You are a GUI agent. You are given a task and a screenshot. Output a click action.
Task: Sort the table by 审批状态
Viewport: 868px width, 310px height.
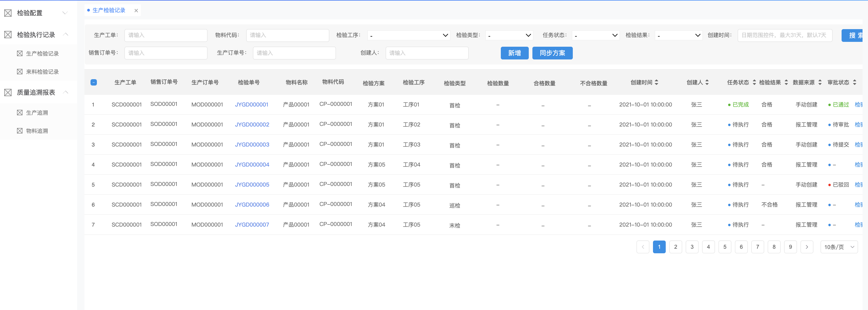pyautogui.click(x=855, y=82)
